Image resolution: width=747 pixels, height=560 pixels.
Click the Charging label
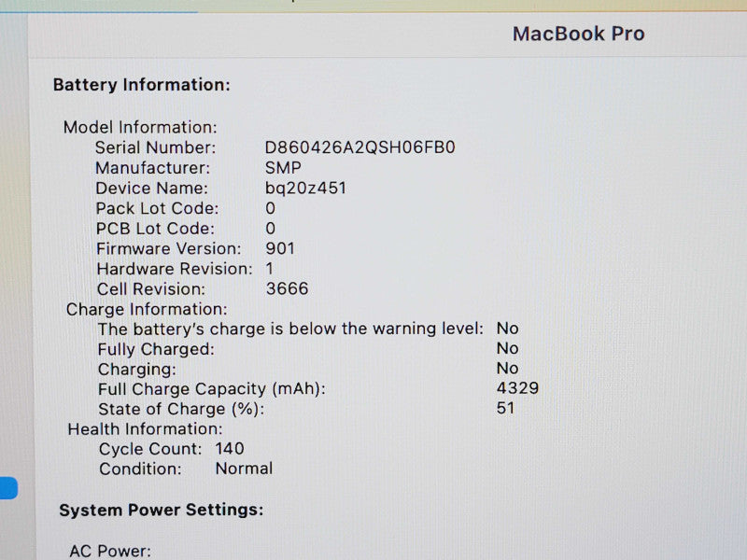coord(137,370)
